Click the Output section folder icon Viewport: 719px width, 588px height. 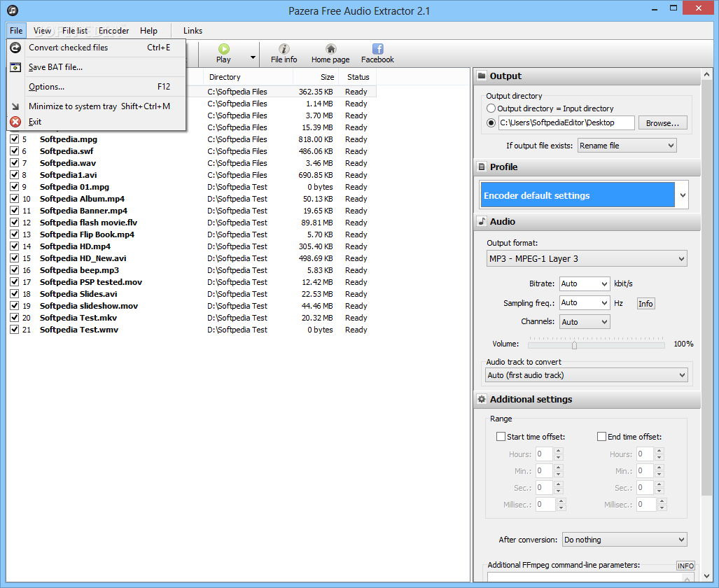(x=482, y=76)
